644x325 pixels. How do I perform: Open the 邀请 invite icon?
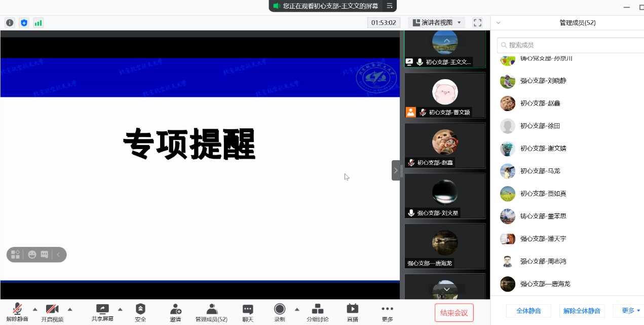[175, 312]
